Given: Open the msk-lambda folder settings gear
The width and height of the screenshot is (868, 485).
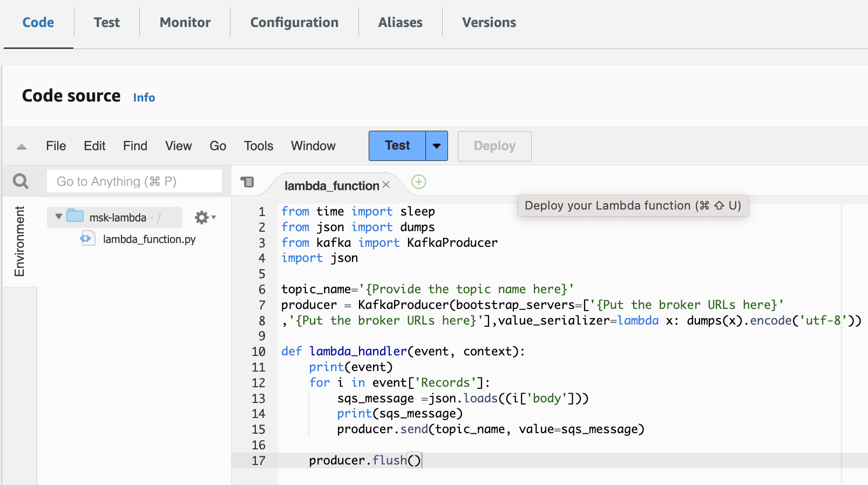Looking at the screenshot, I should 205,217.
